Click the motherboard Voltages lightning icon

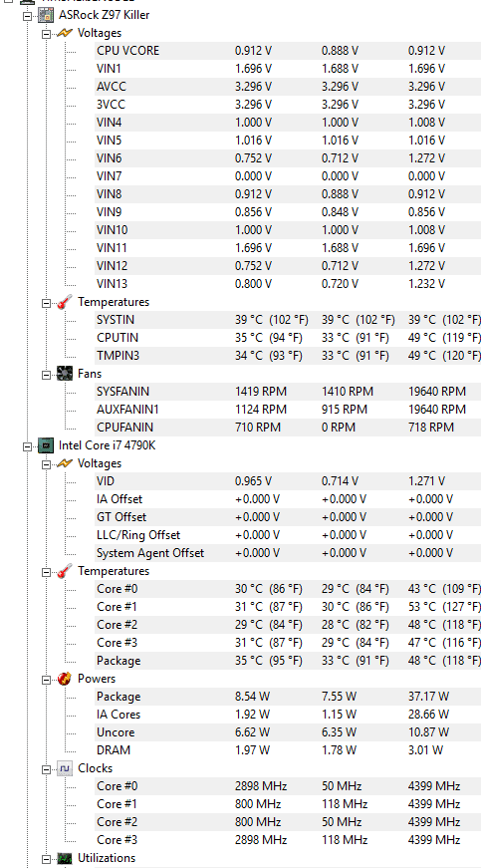click(65, 33)
